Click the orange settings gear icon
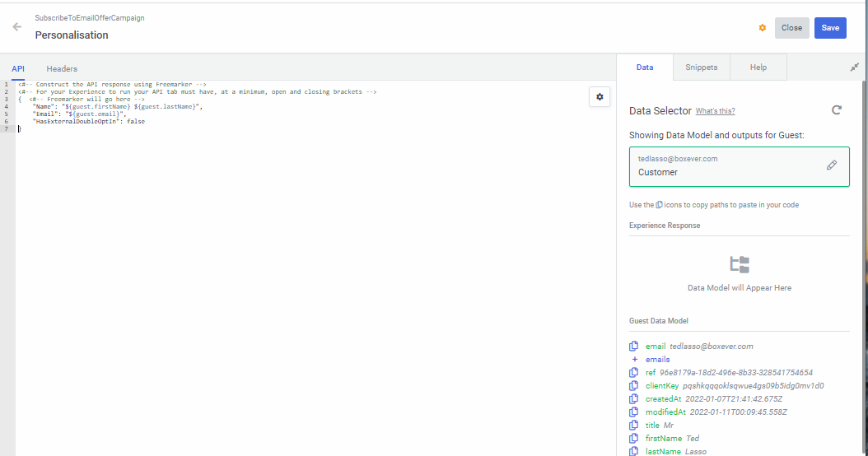Screen dimensions: 868x456 [762, 28]
